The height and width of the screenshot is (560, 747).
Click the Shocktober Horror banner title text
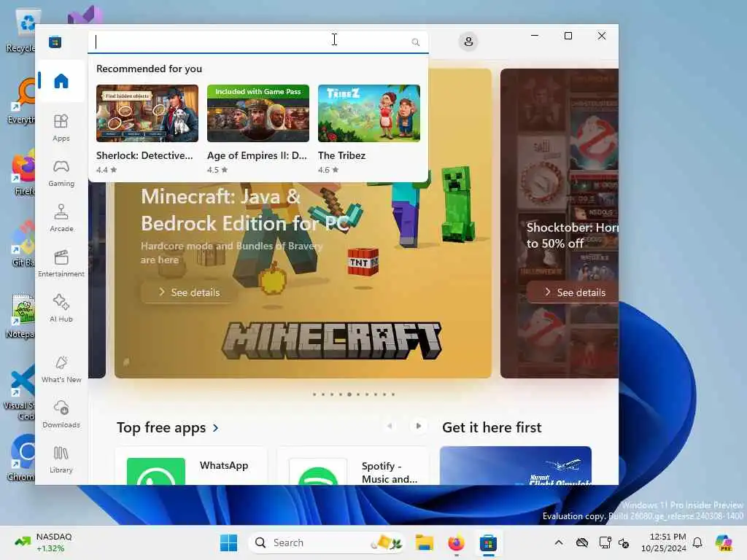click(x=572, y=236)
